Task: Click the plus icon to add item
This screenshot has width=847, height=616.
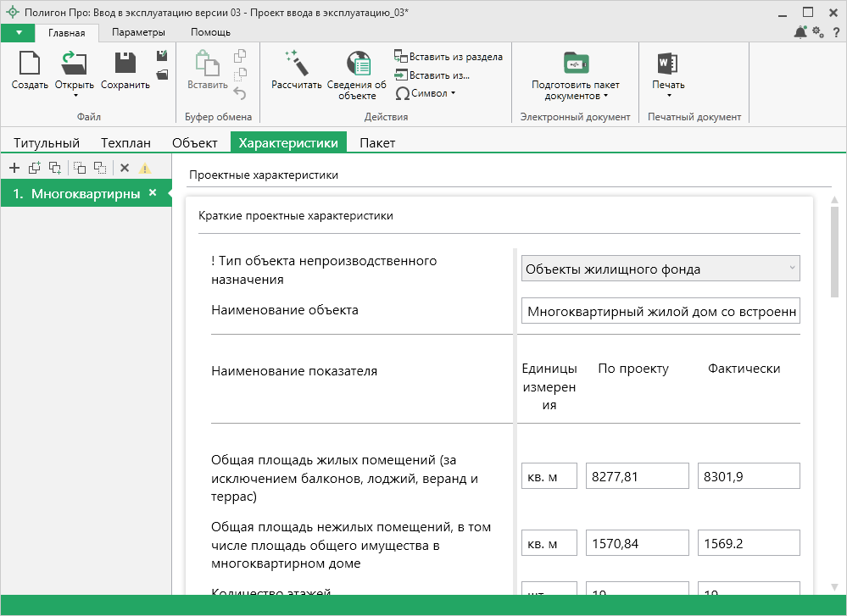Action: (x=14, y=168)
